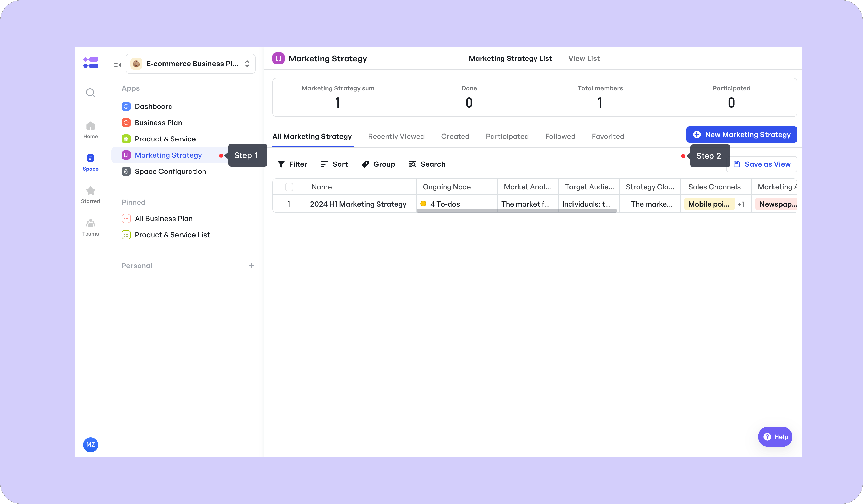Click the Help question mark icon
This screenshot has width=863, height=504.
pyautogui.click(x=767, y=437)
